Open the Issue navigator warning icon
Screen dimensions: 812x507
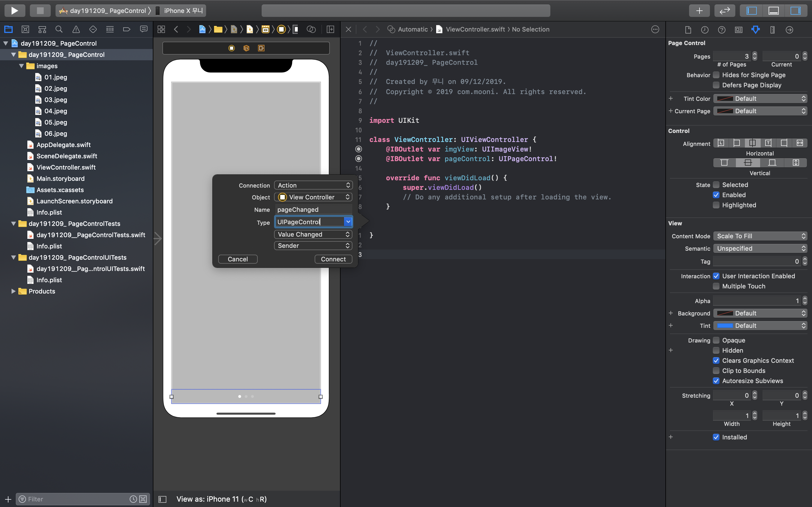(76, 30)
